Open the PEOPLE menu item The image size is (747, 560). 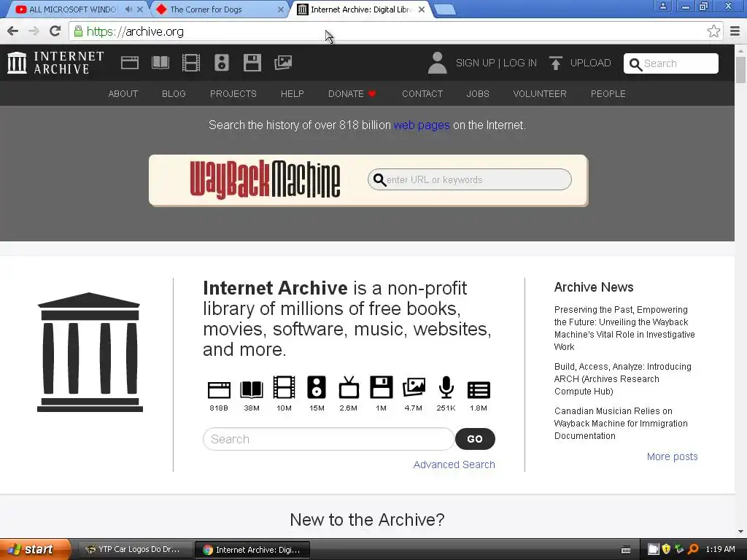608,94
